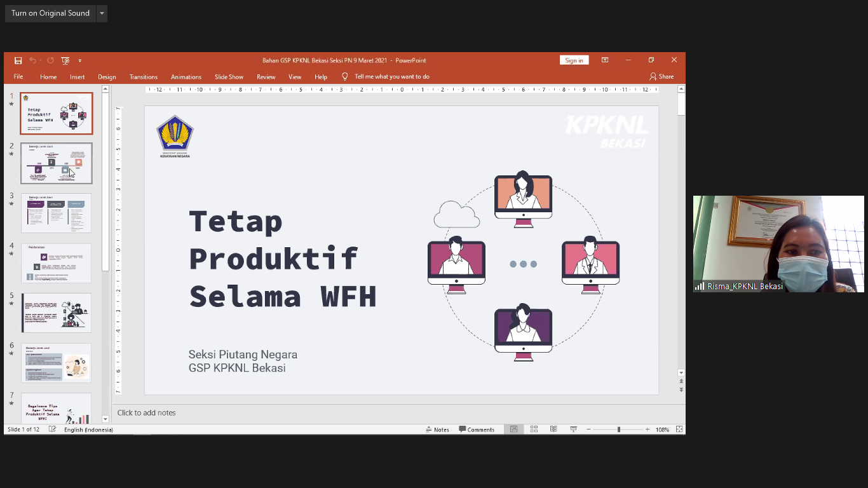868x488 pixels.
Task: Switch to Normal view icon
Action: 514,430
